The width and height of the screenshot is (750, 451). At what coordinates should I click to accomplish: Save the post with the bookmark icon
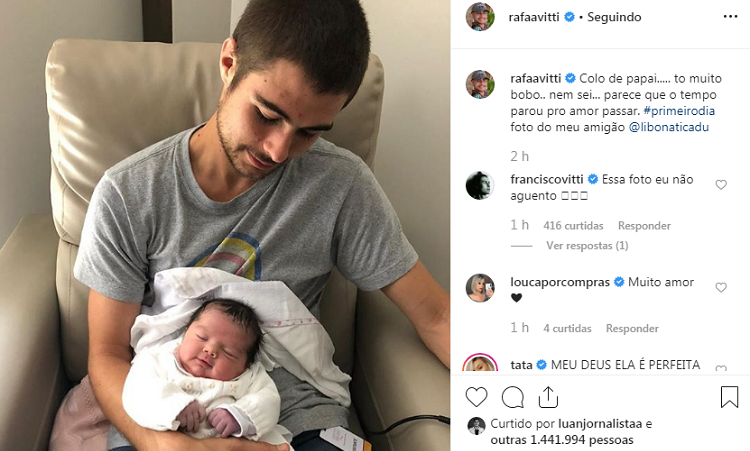pos(729,396)
